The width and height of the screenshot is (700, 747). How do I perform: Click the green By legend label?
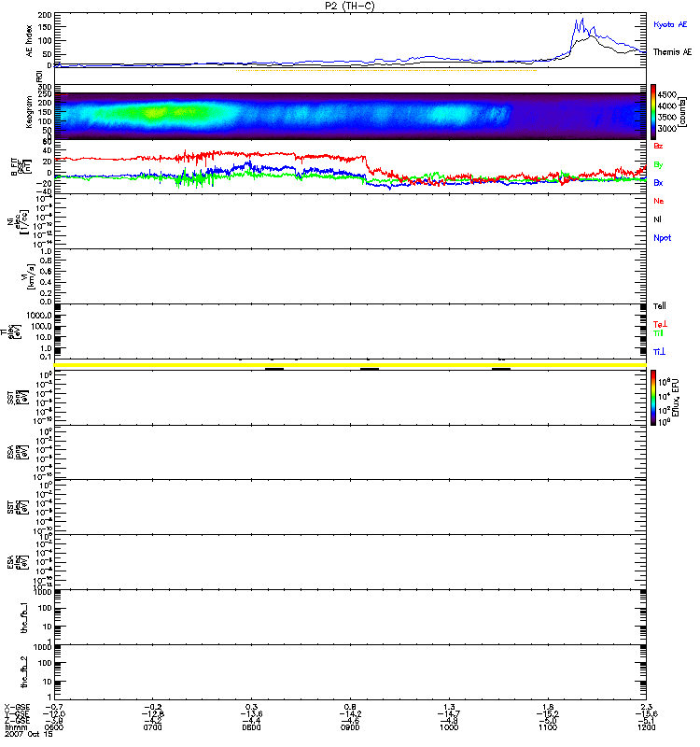pos(658,165)
